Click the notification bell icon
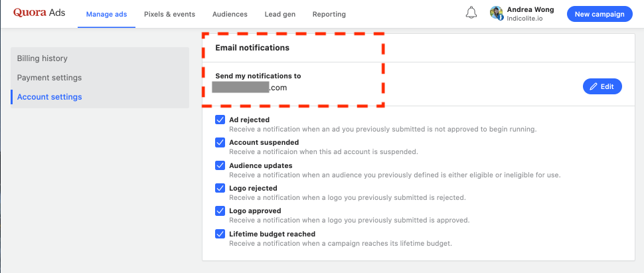The width and height of the screenshot is (644, 273). (x=471, y=13)
